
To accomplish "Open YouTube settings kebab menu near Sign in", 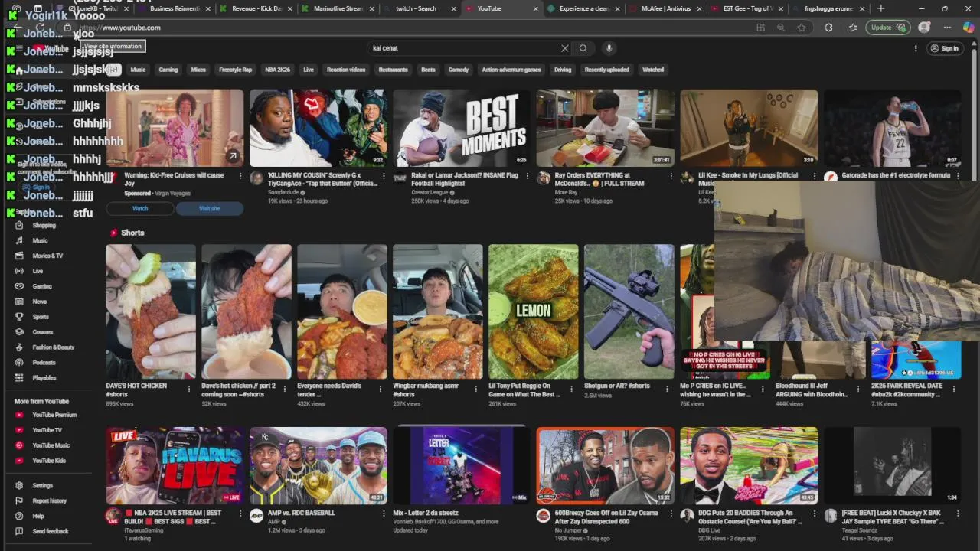I will tap(916, 48).
